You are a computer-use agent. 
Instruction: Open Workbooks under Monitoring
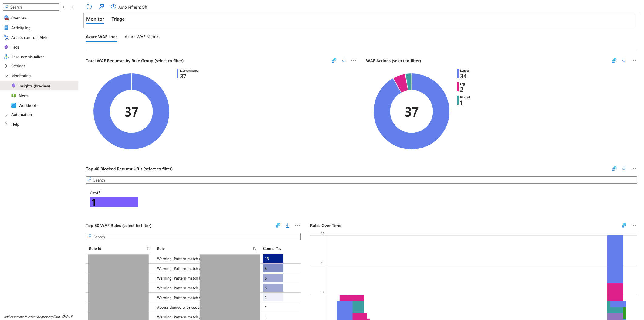28,106
